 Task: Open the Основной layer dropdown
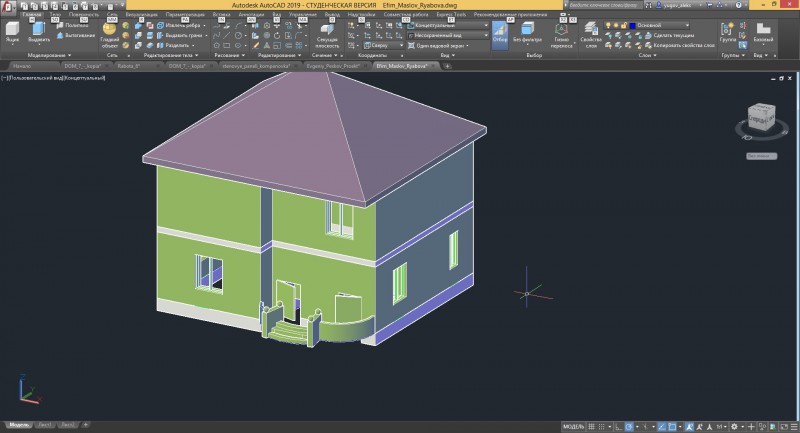point(660,25)
